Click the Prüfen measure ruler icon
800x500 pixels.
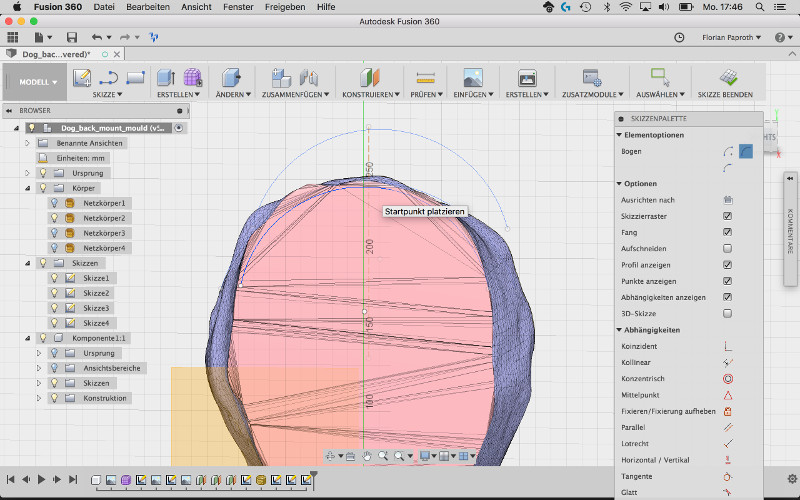click(426, 77)
